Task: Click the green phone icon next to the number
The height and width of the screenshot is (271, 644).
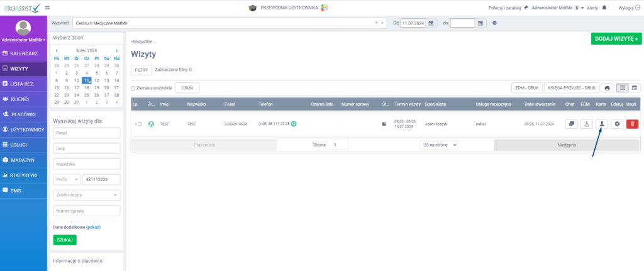Action: (x=294, y=124)
